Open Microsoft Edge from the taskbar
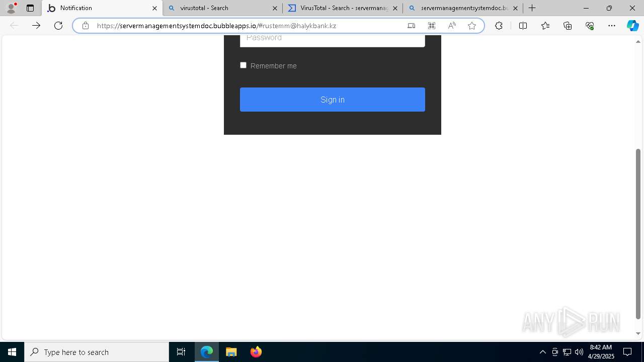 point(207,352)
